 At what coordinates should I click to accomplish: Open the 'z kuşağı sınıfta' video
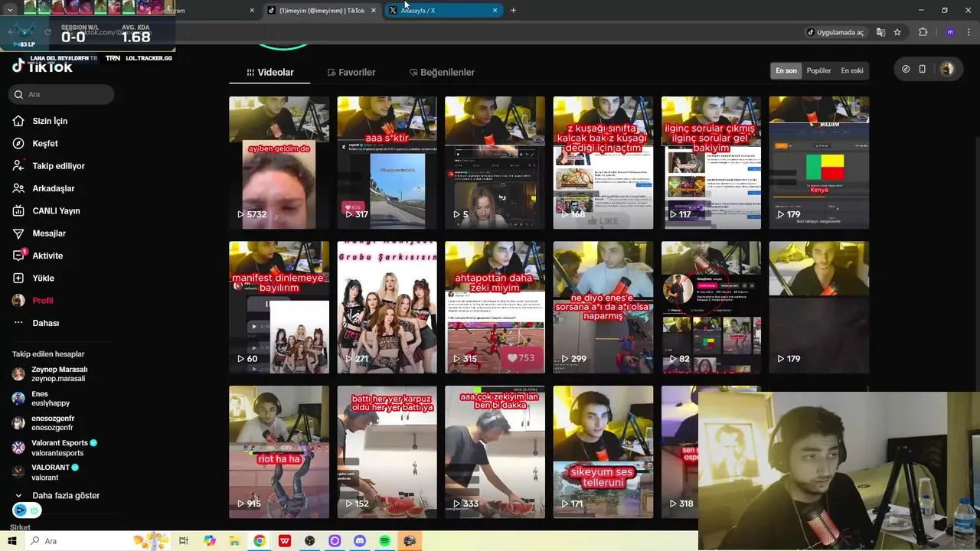point(603,162)
